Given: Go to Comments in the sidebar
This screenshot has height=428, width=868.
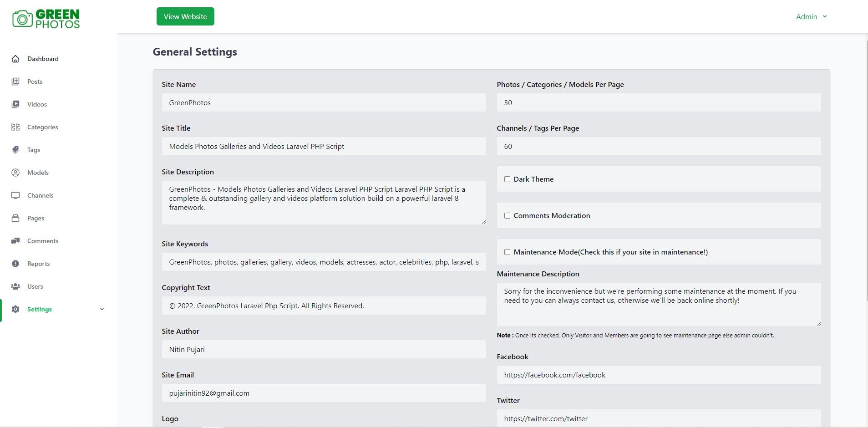Looking at the screenshot, I should coord(43,241).
